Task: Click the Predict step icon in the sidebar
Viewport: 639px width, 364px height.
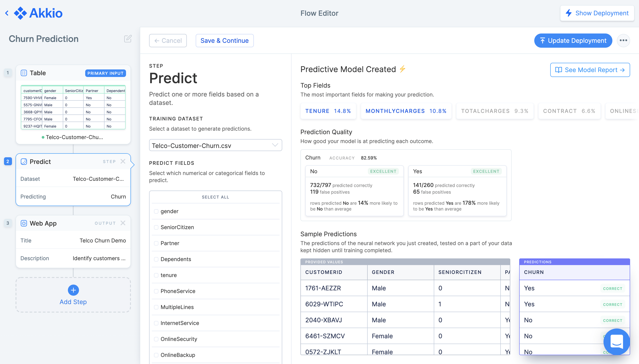Action: (24, 161)
